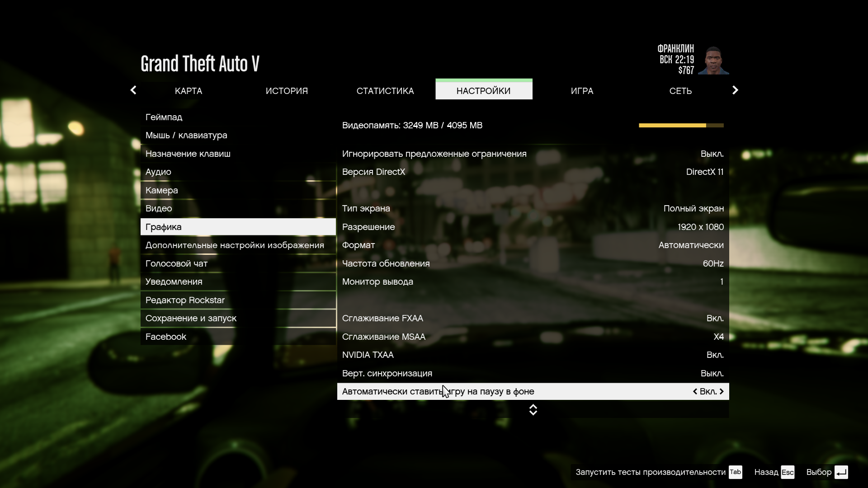This screenshot has width=868, height=488.
Task: Toggle NVIDIA TXAA setting
Action: [x=533, y=355]
